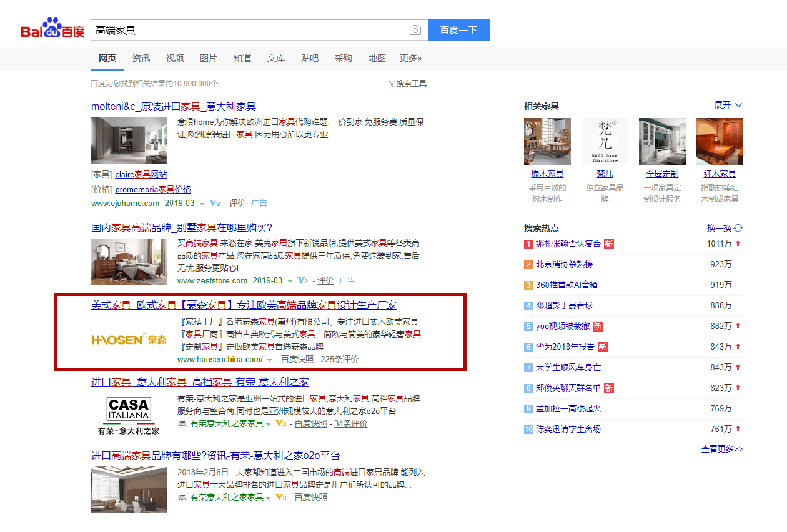Click the HAOSEN 豪森 logo

(129, 340)
